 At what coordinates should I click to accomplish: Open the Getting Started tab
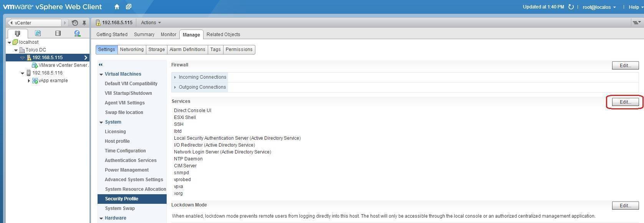112,35
